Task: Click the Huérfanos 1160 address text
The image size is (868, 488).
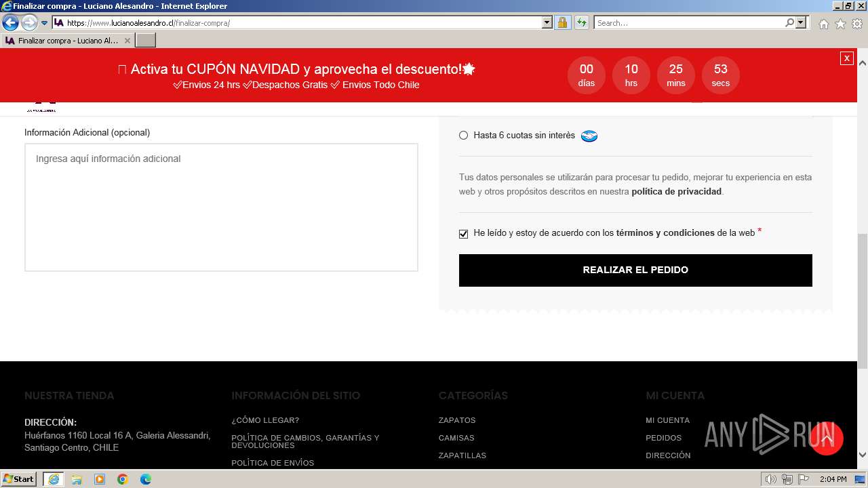Action: click(117, 441)
